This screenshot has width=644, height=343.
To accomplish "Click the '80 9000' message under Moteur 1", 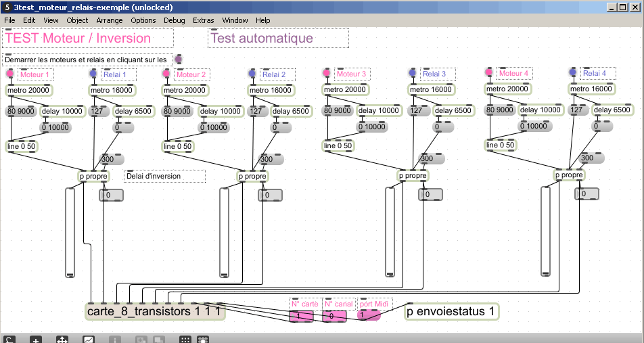I will pyautogui.click(x=21, y=111).
